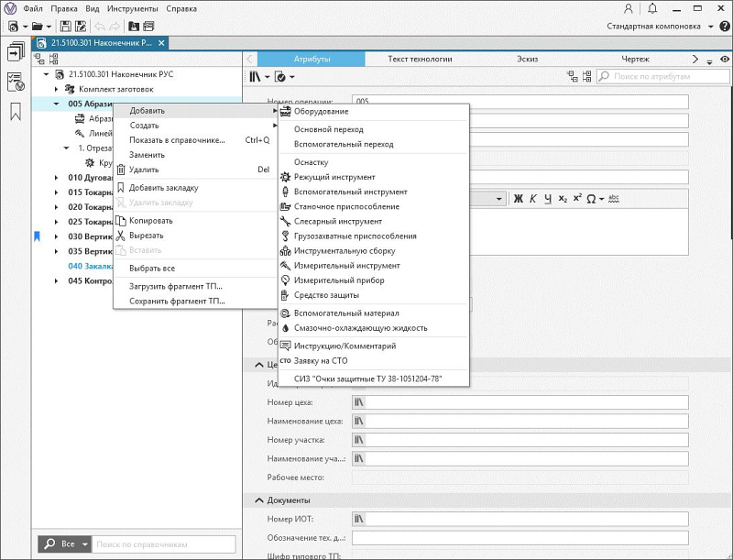Choose Режущий инструмент from the submenu

334,177
